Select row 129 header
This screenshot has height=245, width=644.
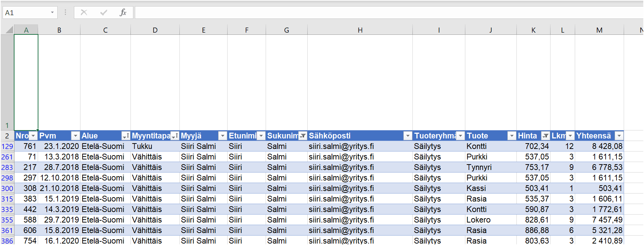click(7, 146)
